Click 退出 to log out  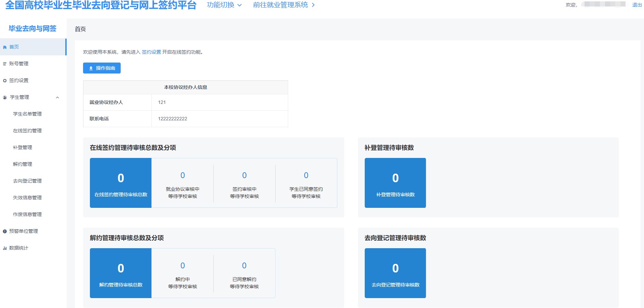[x=637, y=5]
